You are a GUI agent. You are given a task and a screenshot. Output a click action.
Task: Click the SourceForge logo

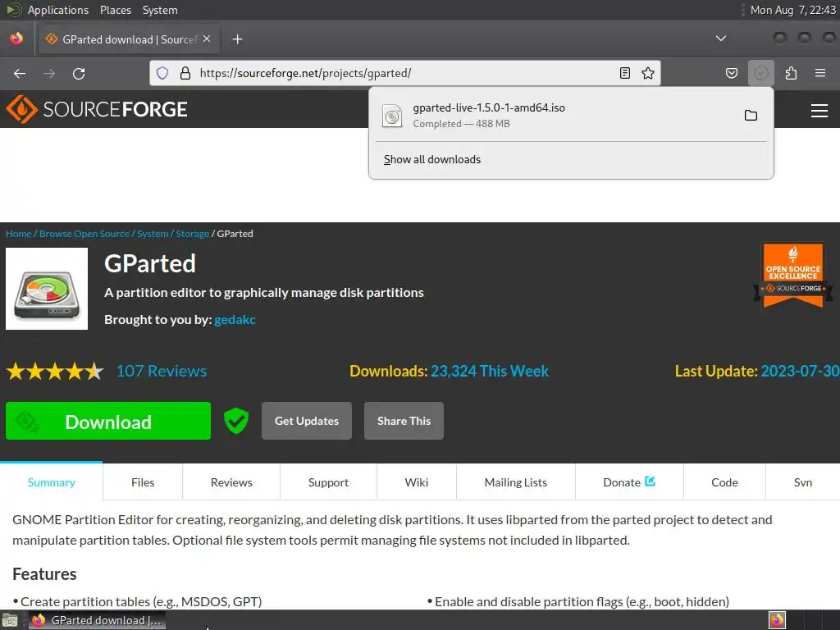[x=97, y=109]
